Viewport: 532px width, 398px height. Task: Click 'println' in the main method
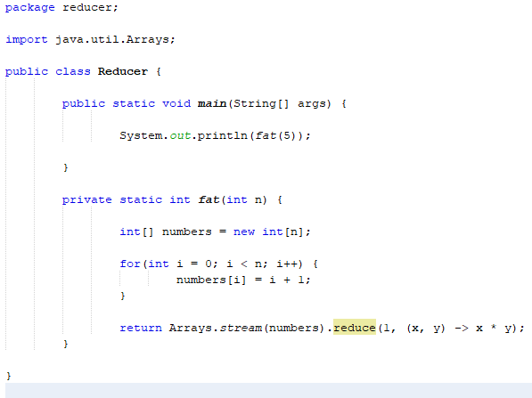point(222,135)
